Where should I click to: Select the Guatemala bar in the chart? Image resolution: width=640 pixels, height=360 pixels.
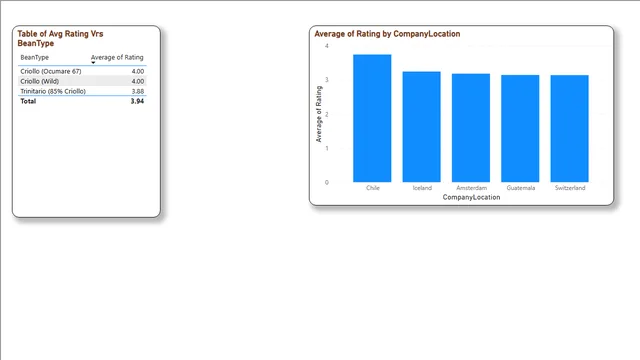(x=520, y=129)
